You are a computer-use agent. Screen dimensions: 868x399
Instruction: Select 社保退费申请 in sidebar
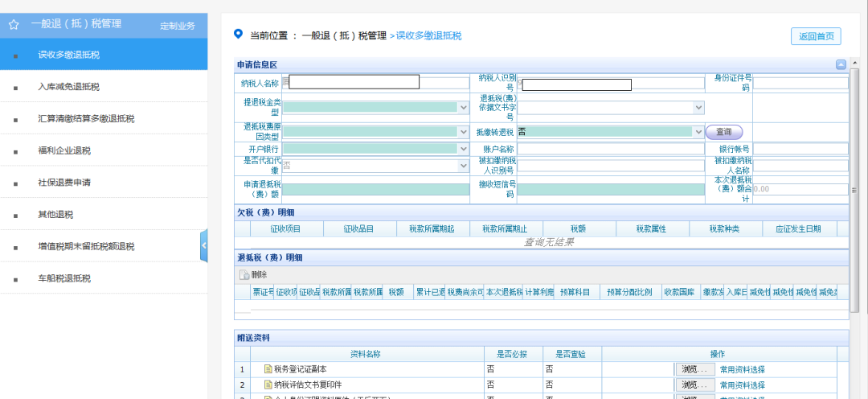(x=104, y=183)
